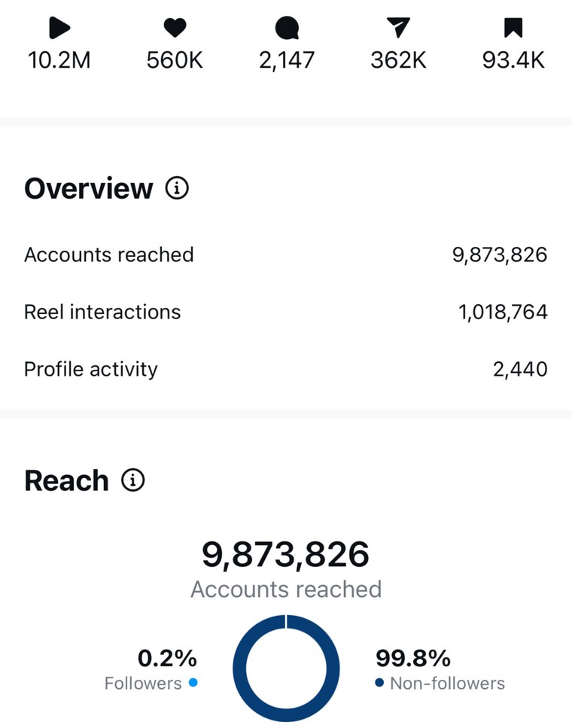
Task: Select the 2,147 comments count
Action: click(287, 61)
